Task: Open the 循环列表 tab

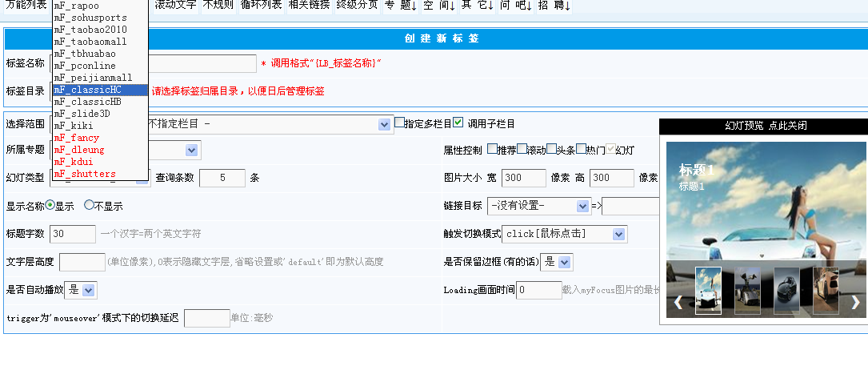Action: 262,6
